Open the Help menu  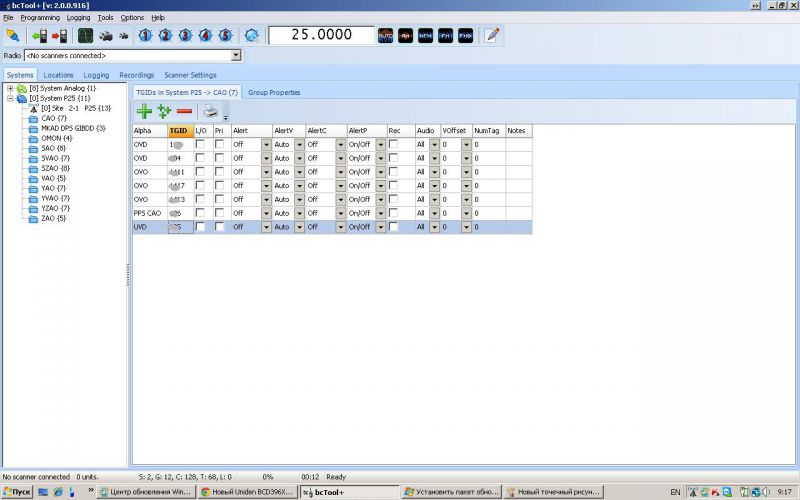[x=158, y=17]
